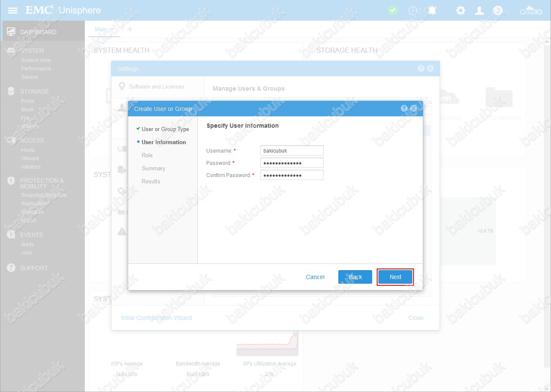Open Alerts under Events
The height and width of the screenshot is (392, 551).
27,244
